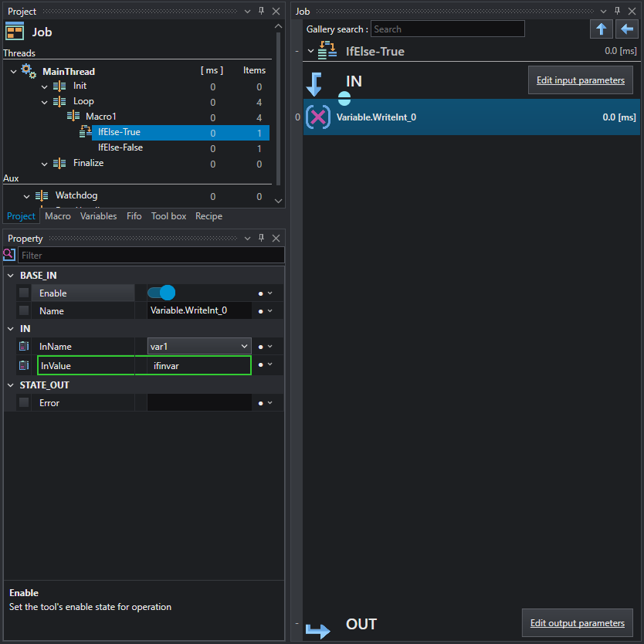Image resolution: width=644 pixels, height=644 pixels.
Task: Click the left arrow back button
Action: coord(626,29)
